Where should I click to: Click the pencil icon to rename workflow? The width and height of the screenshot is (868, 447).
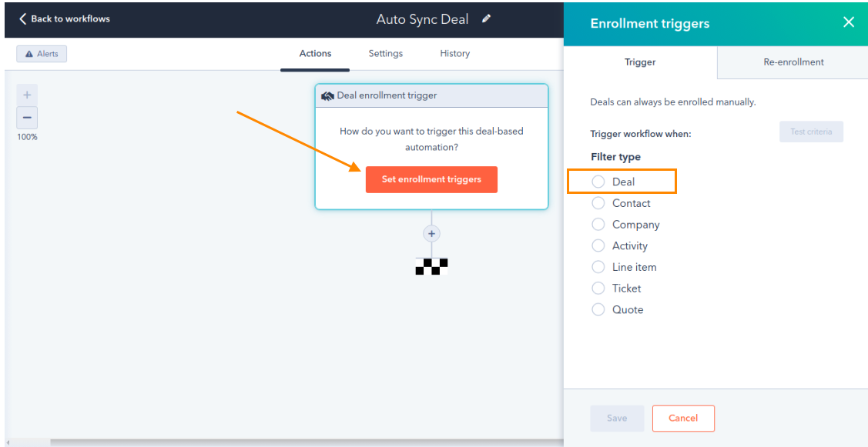[487, 18]
